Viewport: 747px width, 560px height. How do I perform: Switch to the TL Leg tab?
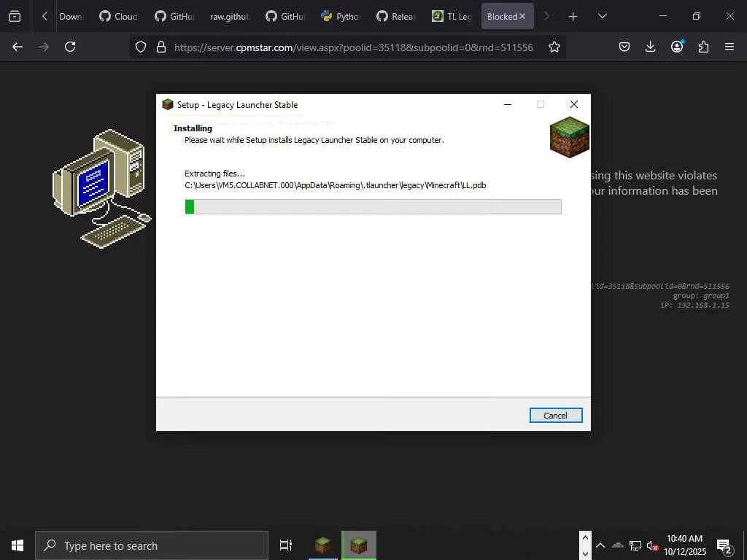pos(451,17)
